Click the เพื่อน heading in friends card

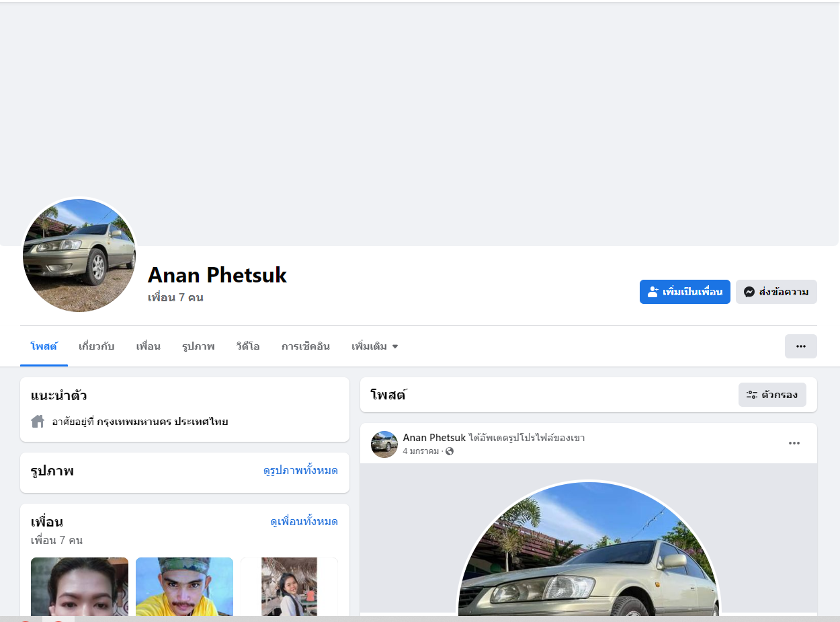click(47, 522)
